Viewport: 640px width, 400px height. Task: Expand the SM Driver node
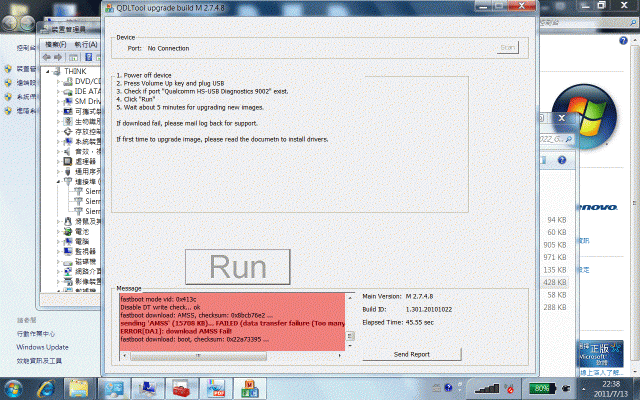click(x=58, y=101)
